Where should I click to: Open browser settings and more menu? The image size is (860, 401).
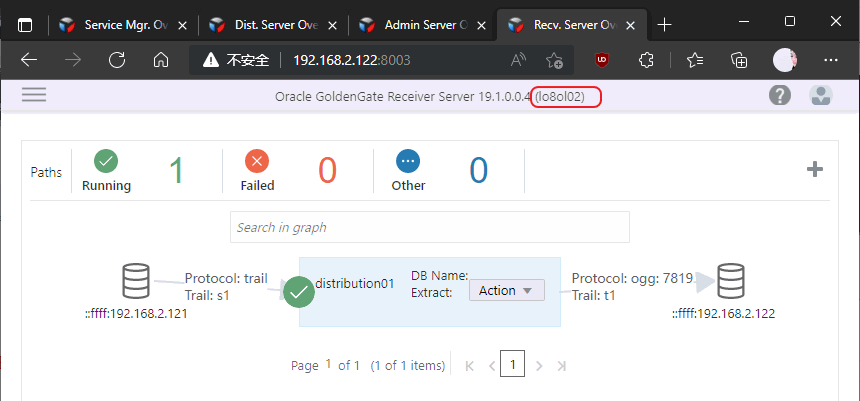point(831,60)
